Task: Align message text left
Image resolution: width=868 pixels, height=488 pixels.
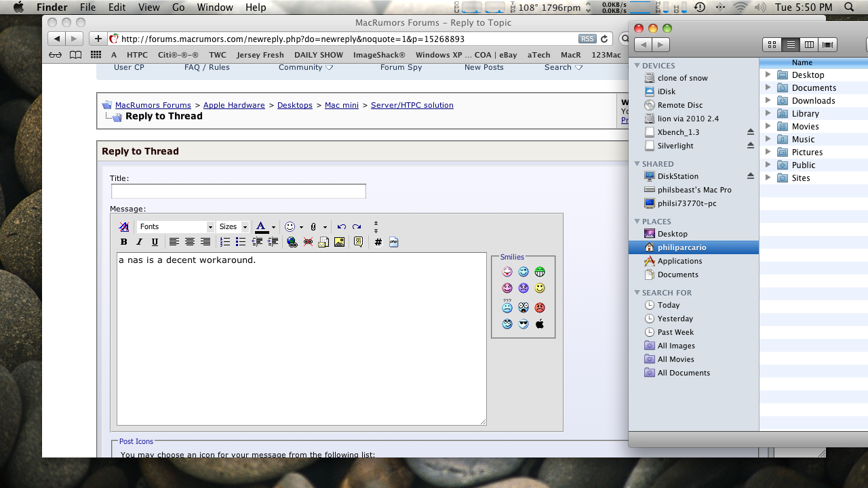Action: 174,242
